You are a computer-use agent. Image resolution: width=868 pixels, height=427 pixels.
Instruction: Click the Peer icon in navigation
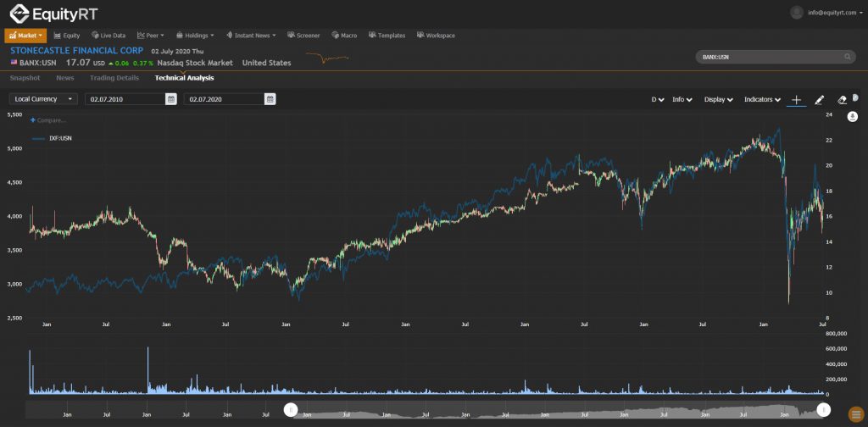click(141, 36)
